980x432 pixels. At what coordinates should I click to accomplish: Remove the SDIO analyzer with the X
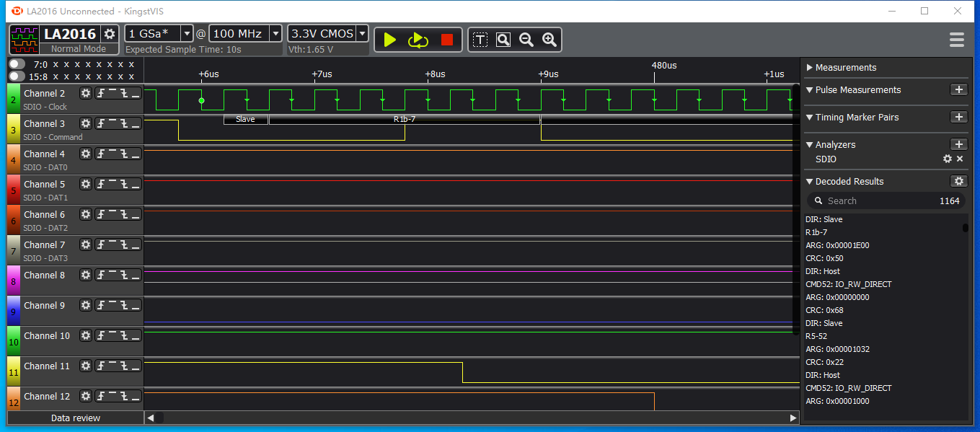tap(959, 159)
